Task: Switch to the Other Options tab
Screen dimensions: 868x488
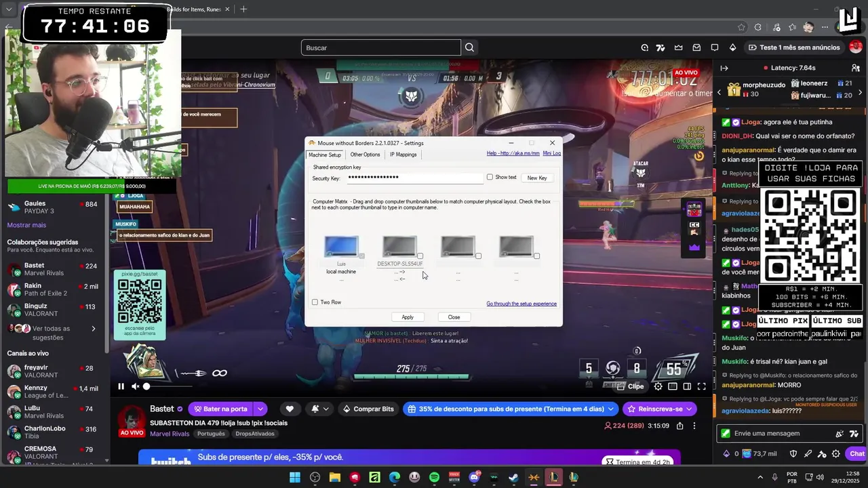Action: (x=365, y=155)
